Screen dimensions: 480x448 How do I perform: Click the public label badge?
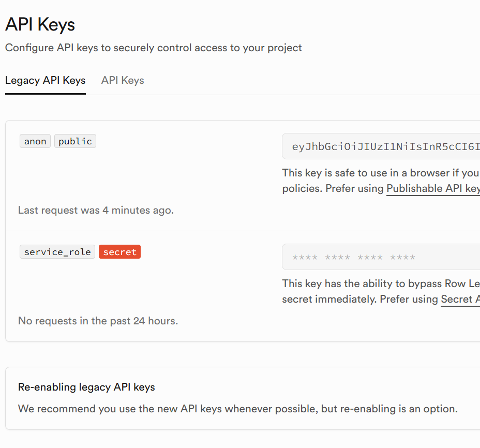75,141
